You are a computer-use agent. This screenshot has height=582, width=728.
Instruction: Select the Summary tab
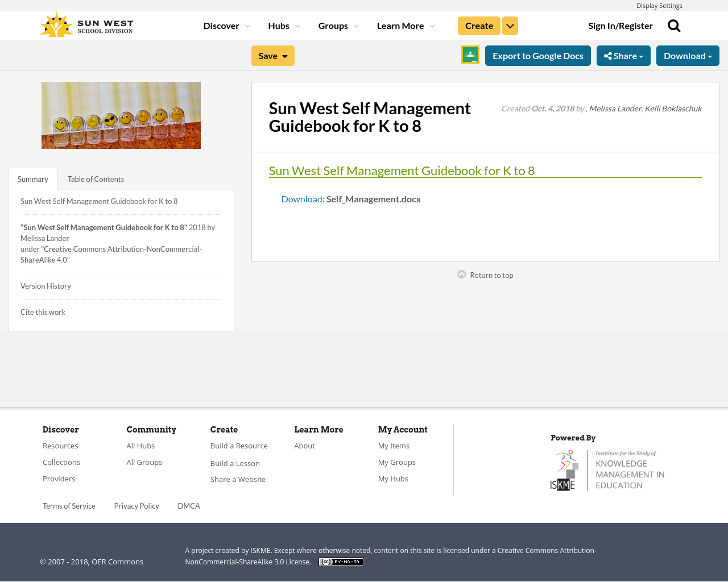click(32, 178)
